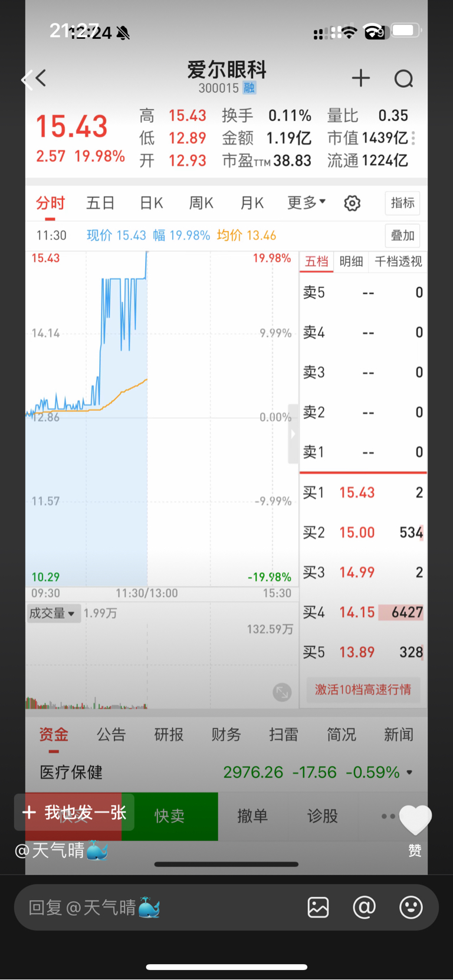Select 买1 price 15.43 row

(x=363, y=493)
